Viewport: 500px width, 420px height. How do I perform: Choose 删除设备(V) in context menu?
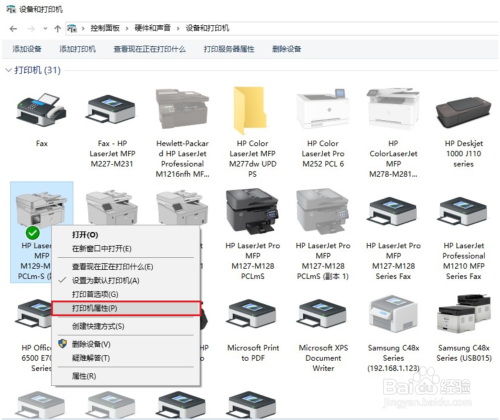point(126,344)
